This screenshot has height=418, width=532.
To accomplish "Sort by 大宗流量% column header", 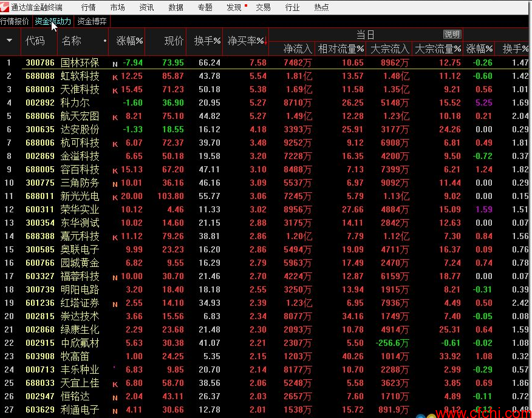I will (438, 49).
